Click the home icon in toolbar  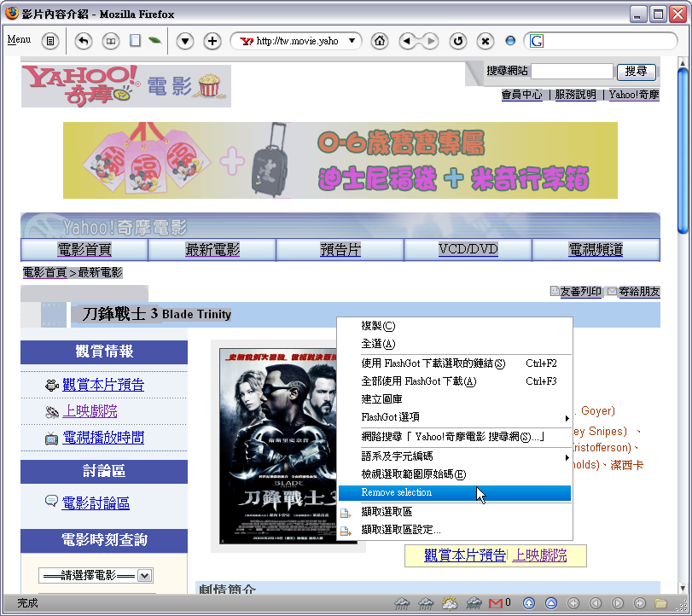380,41
